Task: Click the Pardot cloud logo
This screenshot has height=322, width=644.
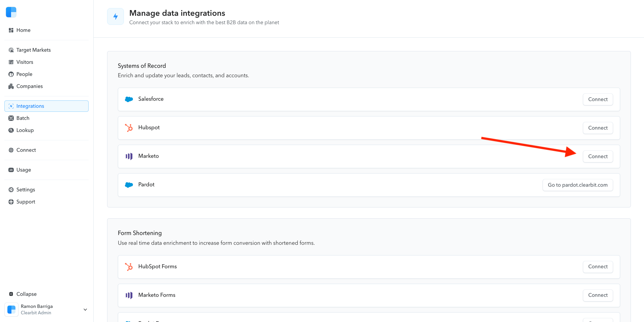Action: [x=129, y=185]
